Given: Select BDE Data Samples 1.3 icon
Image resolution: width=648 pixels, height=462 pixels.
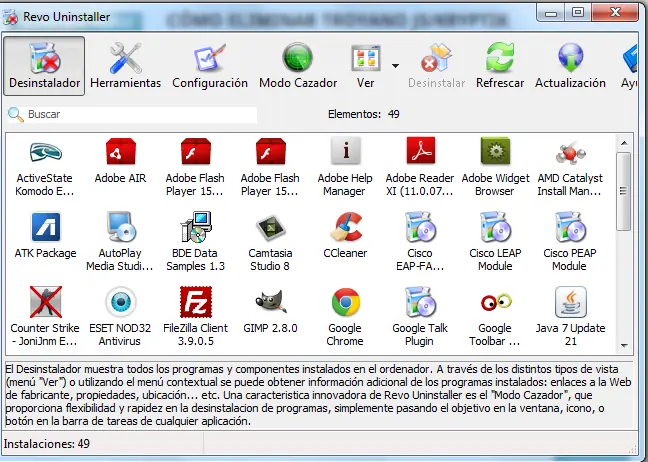Looking at the screenshot, I should tap(196, 226).
